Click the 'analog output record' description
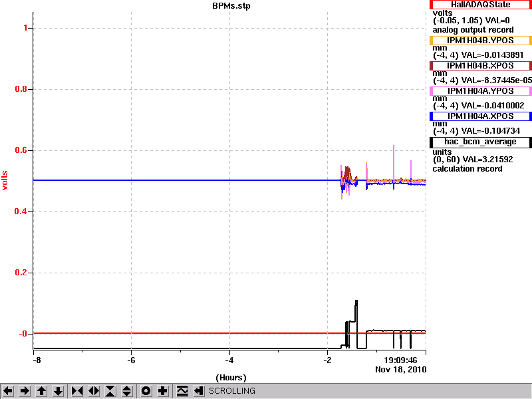 coord(473,30)
